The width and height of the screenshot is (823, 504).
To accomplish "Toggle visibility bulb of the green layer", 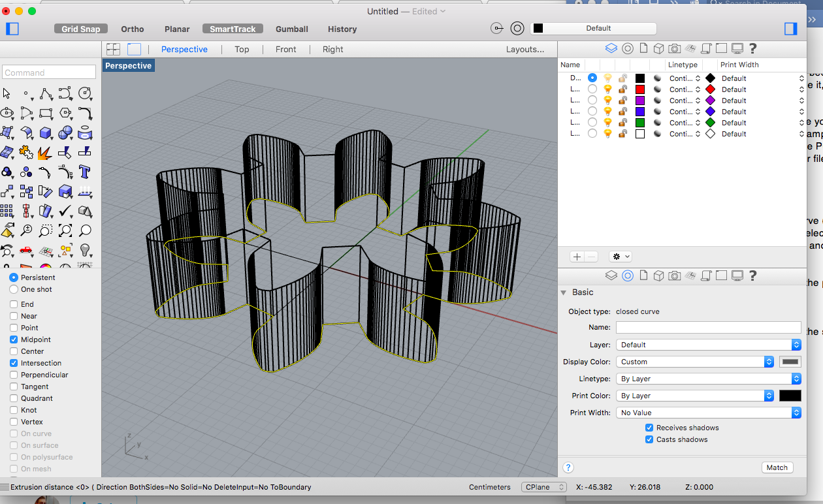I will [x=607, y=123].
